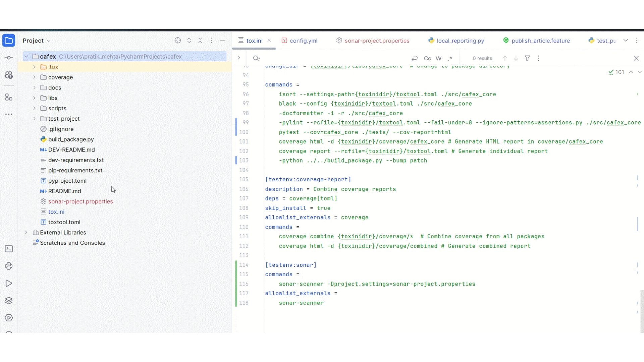Select sonar-project.properties file in tree
This screenshot has width=644, height=362.
pyautogui.click(x=80, y=201)
